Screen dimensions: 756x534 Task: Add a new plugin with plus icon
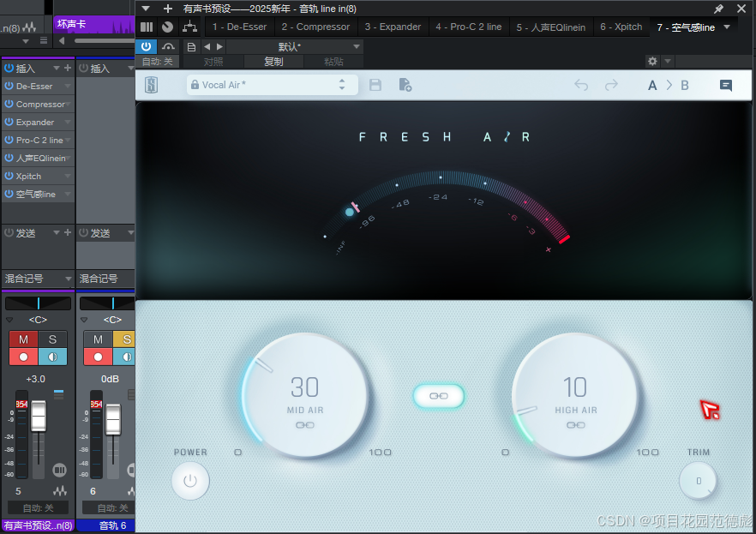[168, 9]
